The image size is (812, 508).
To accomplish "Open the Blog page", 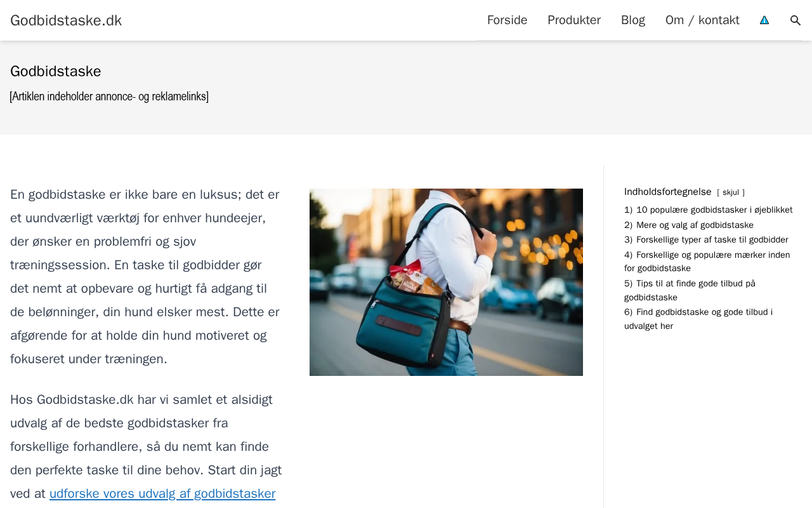I will pyautogui.click(x=633, y=20).
